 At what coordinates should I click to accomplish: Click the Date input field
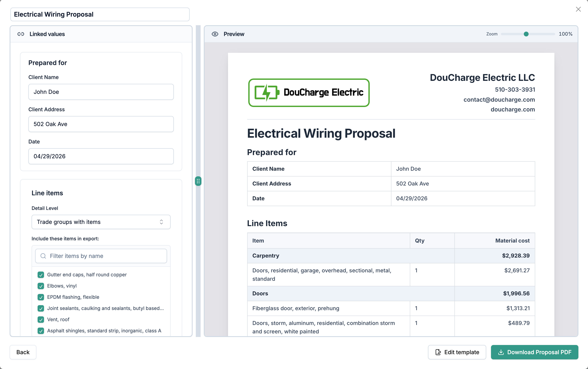tap(101, 156)
